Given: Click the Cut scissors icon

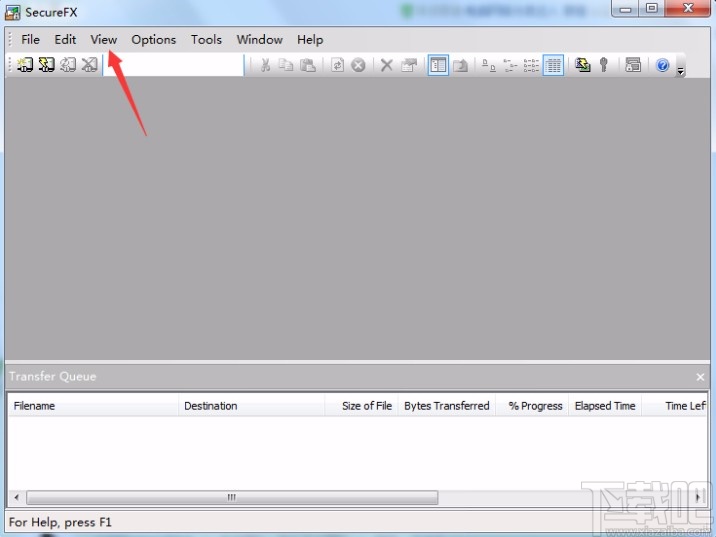Looking at the screenshot, I should pos(265,65).
